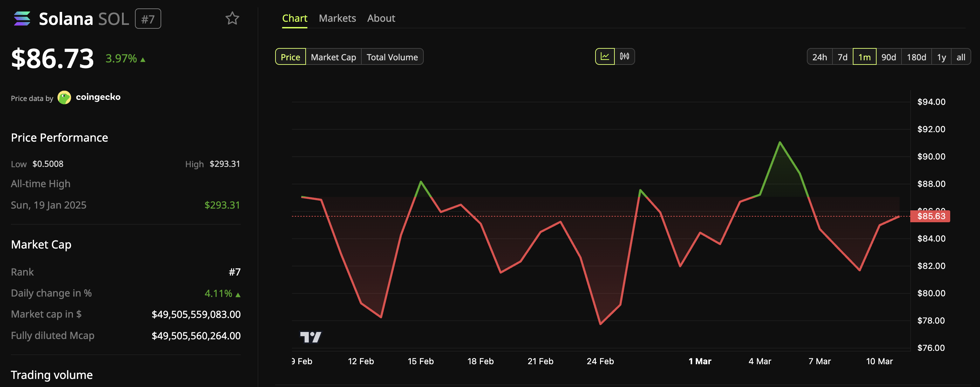
Task: Toggle the Price data view
Action: click(290, 57)
